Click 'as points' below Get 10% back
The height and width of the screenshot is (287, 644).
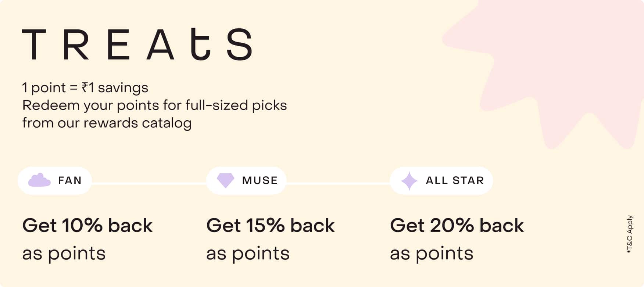64,253
